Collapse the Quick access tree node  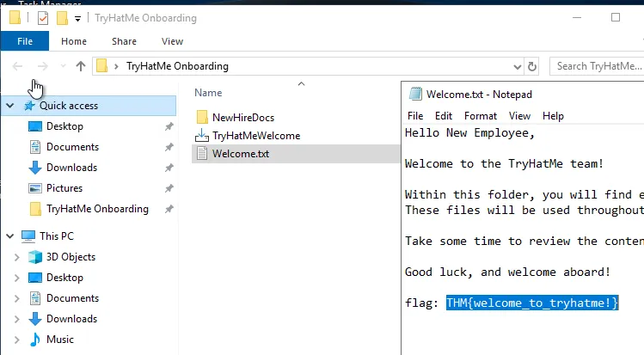(x=10, y=106)
